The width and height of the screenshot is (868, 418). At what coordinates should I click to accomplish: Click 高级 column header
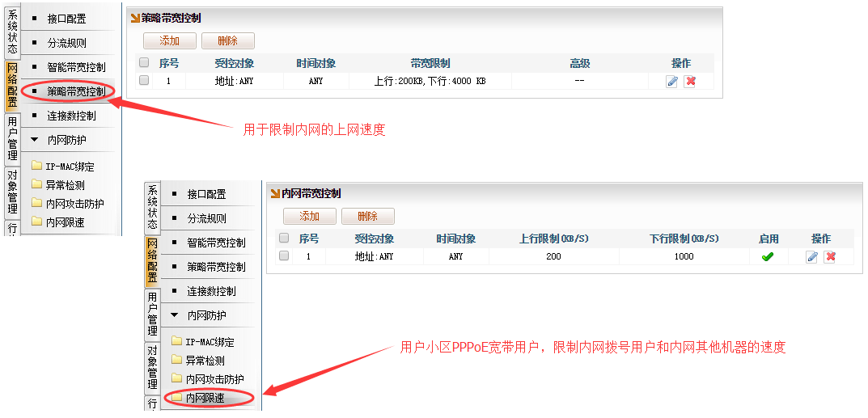(580, 64)
